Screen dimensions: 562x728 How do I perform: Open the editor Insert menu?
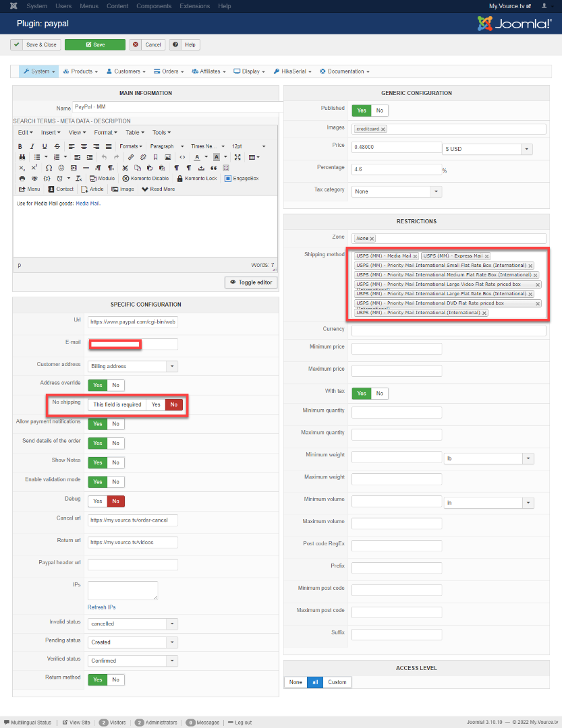[51, 133]
